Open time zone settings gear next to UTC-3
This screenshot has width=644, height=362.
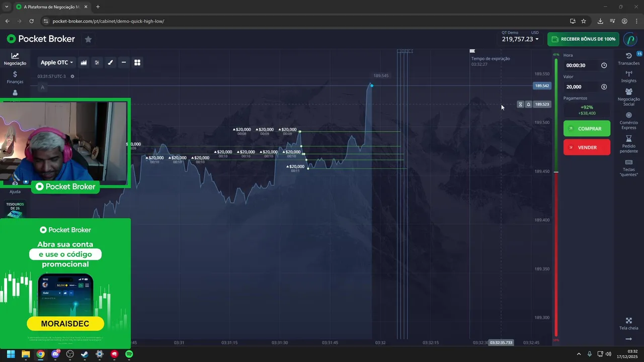point(72,76)
